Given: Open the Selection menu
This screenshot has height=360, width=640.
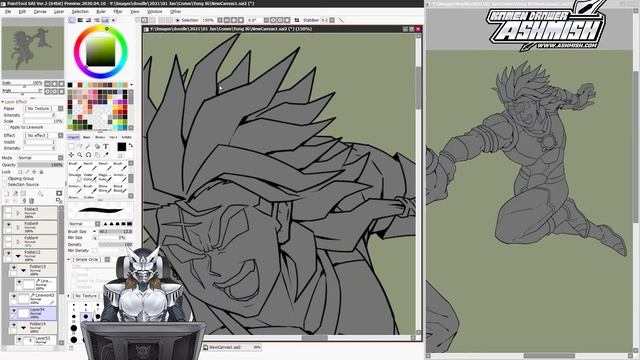Looking at the screenshot, I should pyautogui.click(x=80, y=12).
